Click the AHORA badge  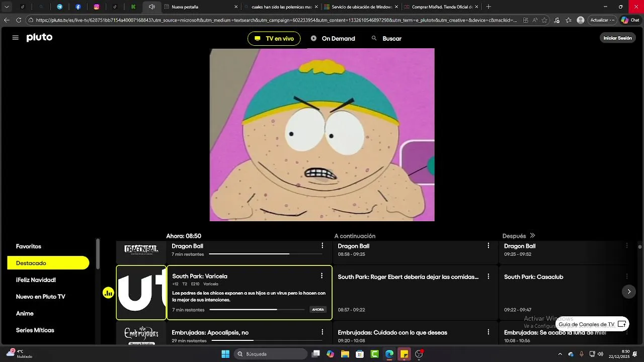click(318, 310)
